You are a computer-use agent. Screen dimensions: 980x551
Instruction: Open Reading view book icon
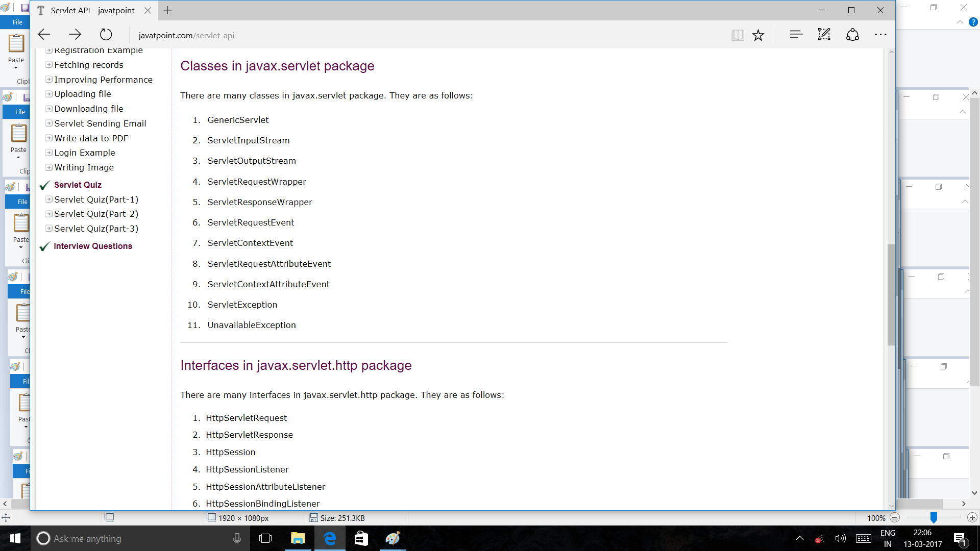737,35
